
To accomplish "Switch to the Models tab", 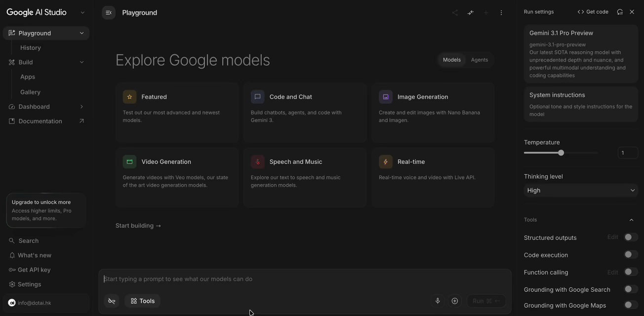I will [x=451, y=60].
